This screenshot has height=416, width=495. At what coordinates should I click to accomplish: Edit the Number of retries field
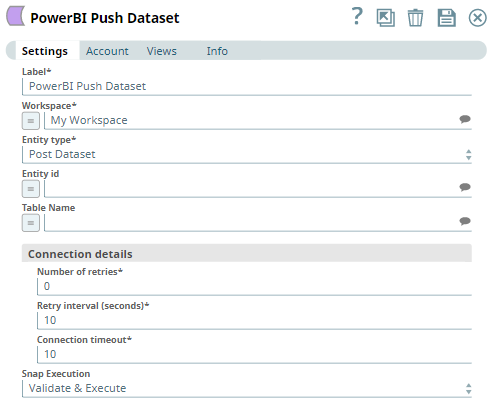coord(254,287)
